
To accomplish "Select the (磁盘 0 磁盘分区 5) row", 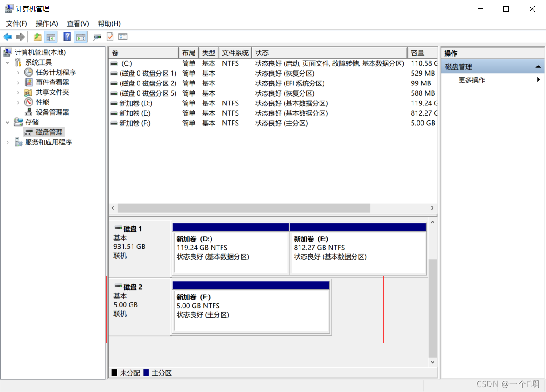I will pos(273,93).
